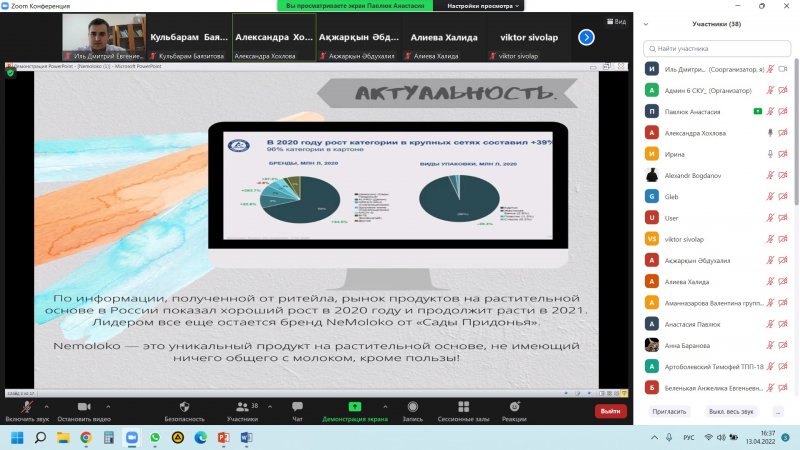
Task: Select participant Беленькая Анжелика Евгеньевна
Action: click(x=717, y=388)
